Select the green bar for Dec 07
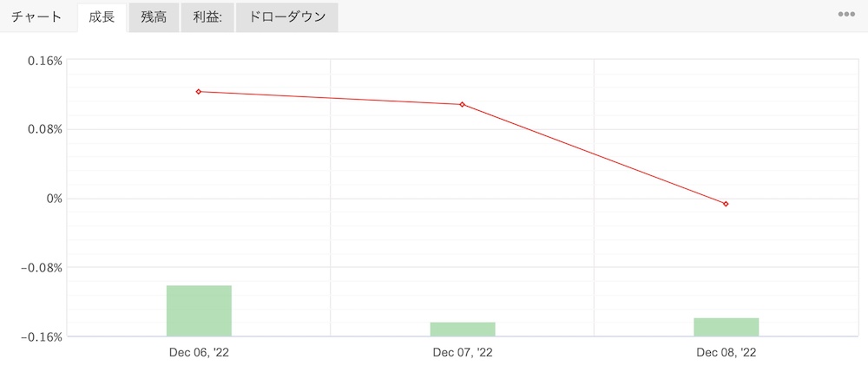Viewport: 868px width, 372px height. (x=463, y=330)
